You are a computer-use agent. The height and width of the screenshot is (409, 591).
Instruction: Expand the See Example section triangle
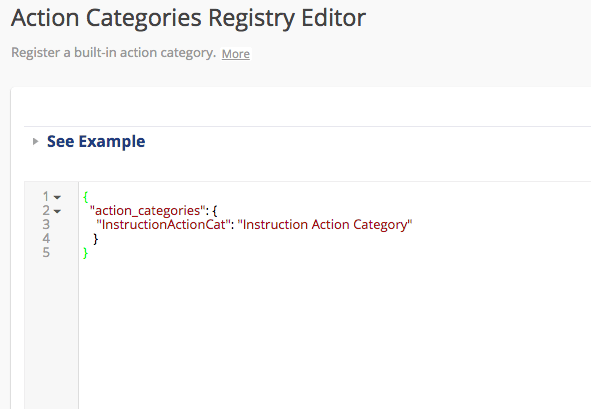coord(35,142)
